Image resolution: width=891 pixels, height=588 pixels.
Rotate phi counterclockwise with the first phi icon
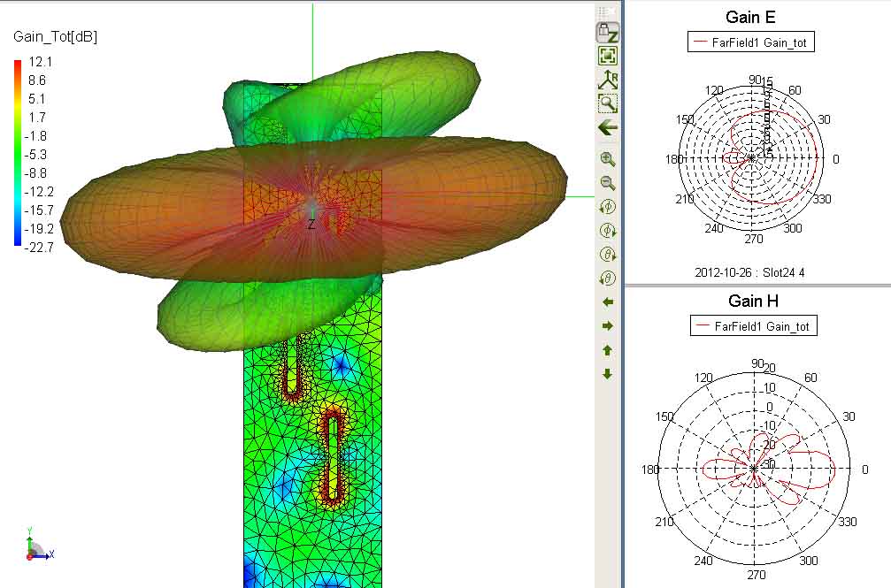(608, 206)
